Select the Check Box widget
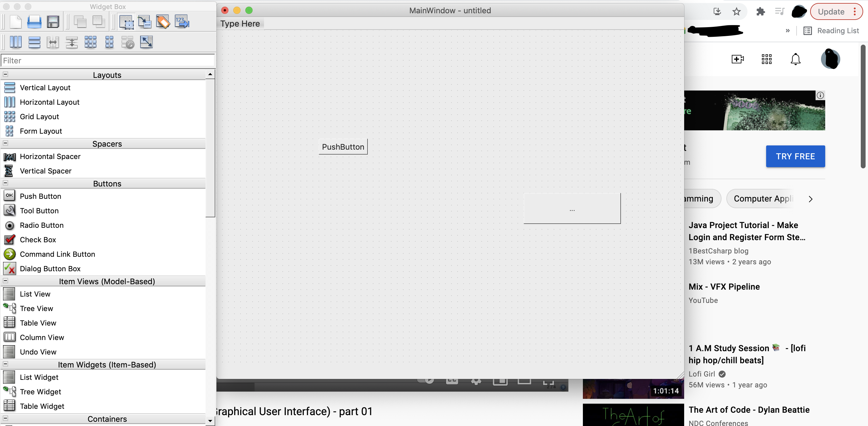Viewport: 868px width, 426px height. 37,239
